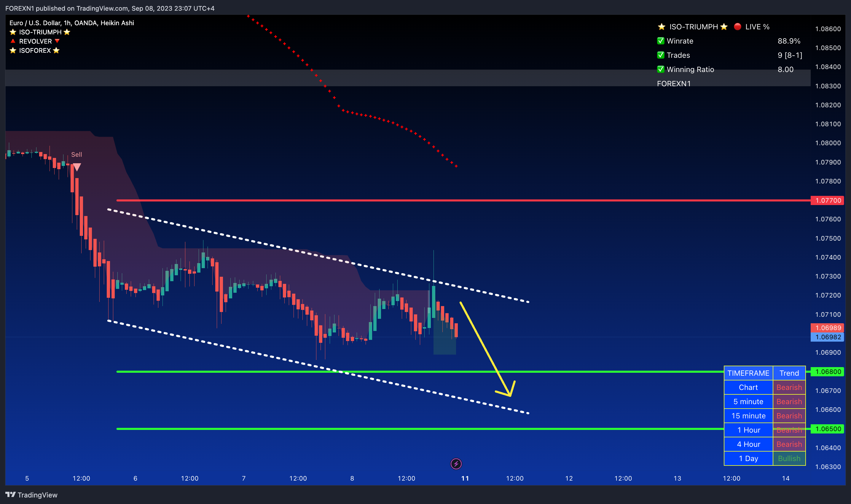Click the TIMEFRAME header cell
Viewport: 851px width, 504px height.
pyautogui.click(x=748, y=373)
